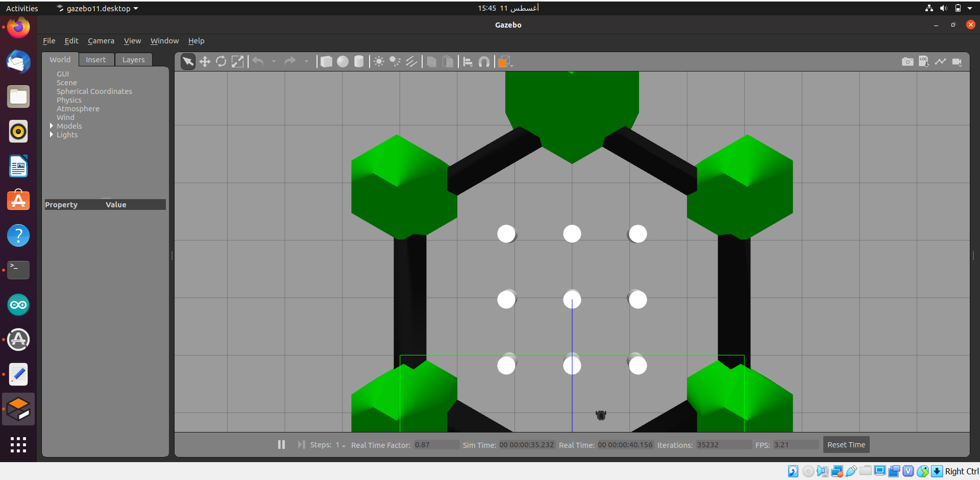Open the gazebo11.desktop dropdown in top bar
Image resolution: width=980 pixels, height=480 pixels.
pos(96,8)
